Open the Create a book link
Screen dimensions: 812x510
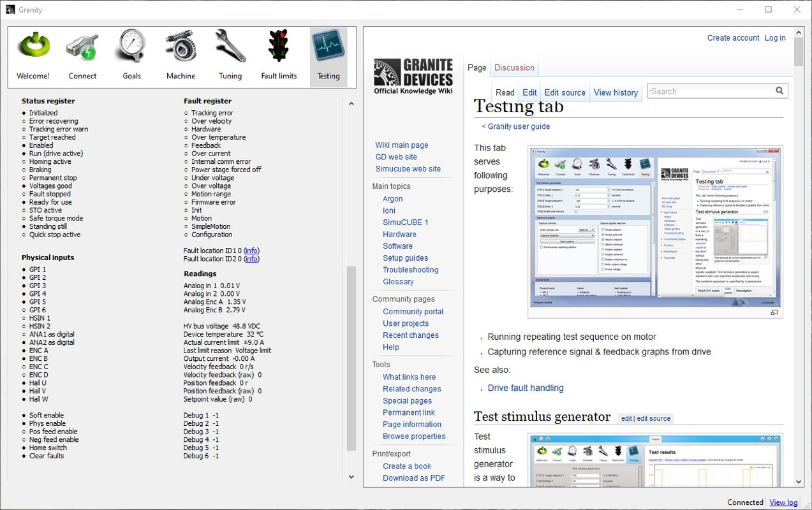(x=407, y=466)
